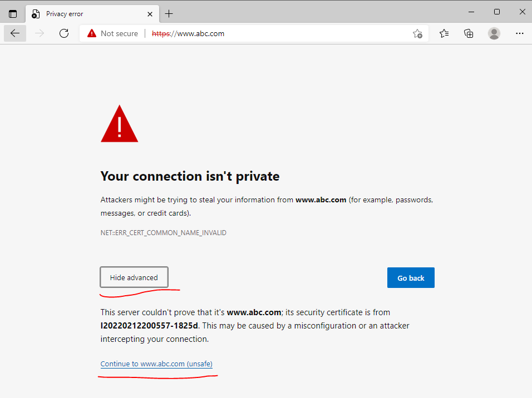Open the Favorites list icon

444,33
